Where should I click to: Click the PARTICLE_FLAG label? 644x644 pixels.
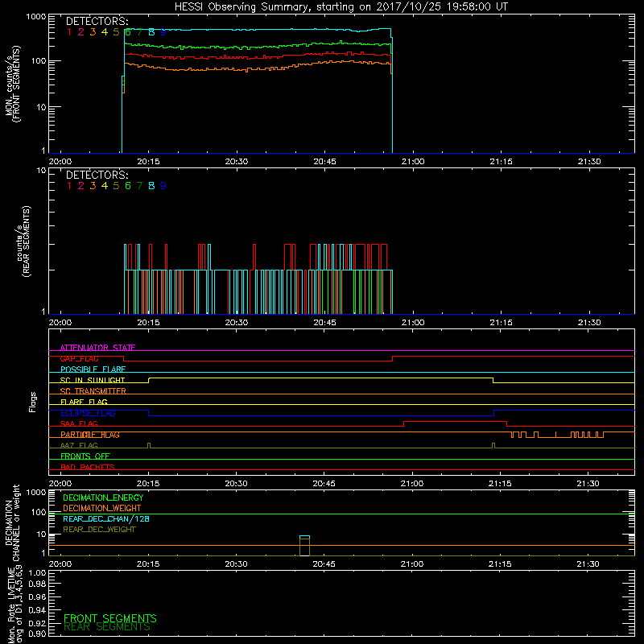(90, 435)
